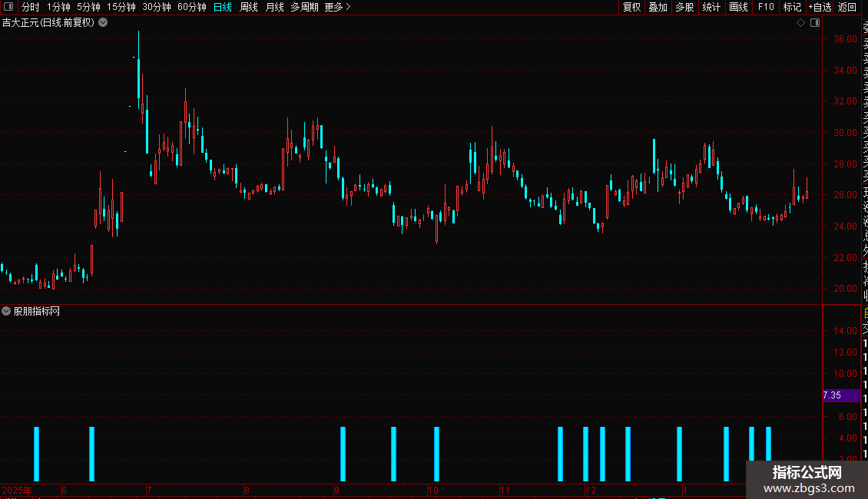868x499 pixels.
Task: Click the 20.00 price axis label
Action: pos(845,288)
